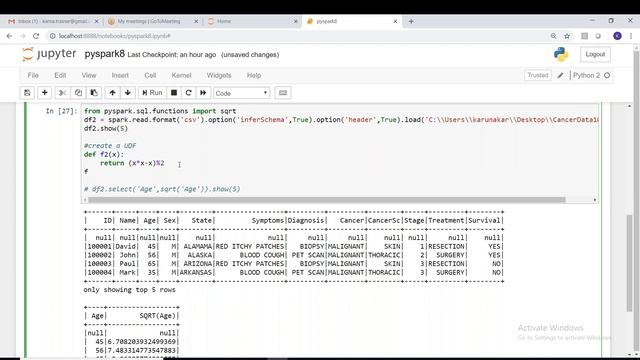Image resolution: width=640 pixels, height=360 pixels.
Task: Click the notebook vertical scrollbar thumb
Action: [629, 263]
